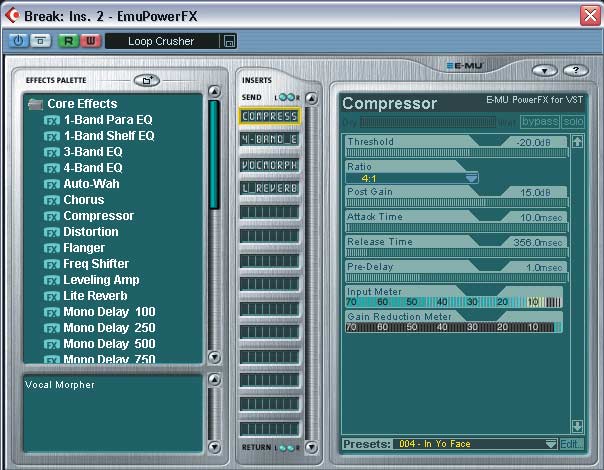This screenshot has width=604, height=470.
Task: Open the help question mark button
Action: pyautogui.click(x=574, y=70)
